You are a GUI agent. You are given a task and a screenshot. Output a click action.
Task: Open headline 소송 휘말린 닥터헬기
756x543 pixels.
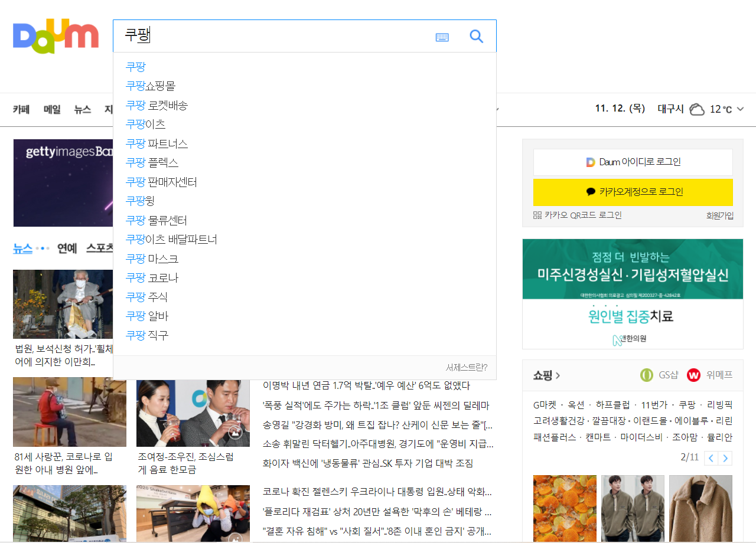[377, 444]
